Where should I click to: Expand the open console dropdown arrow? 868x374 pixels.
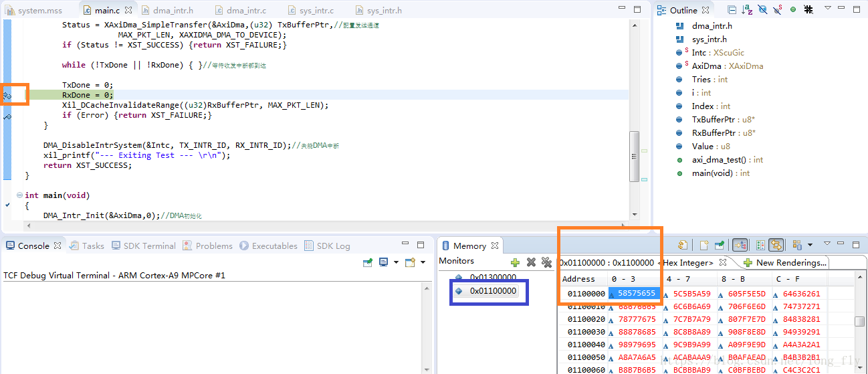[423, 262]
